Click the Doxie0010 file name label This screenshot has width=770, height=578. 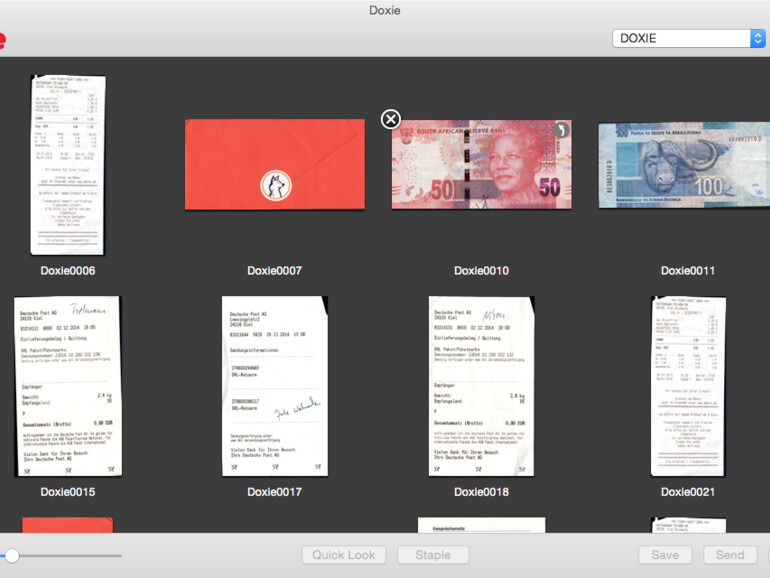[x=481, y=271]
